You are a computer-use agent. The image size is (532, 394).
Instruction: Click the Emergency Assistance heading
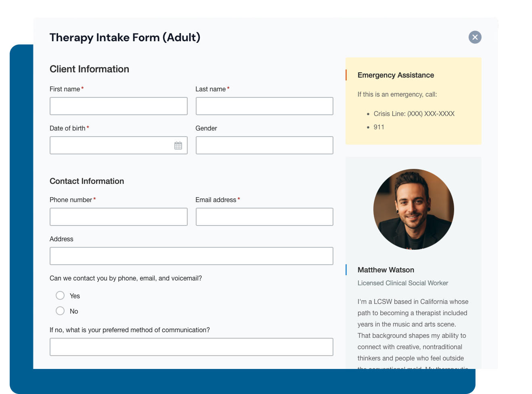click(x=396, y=75)
